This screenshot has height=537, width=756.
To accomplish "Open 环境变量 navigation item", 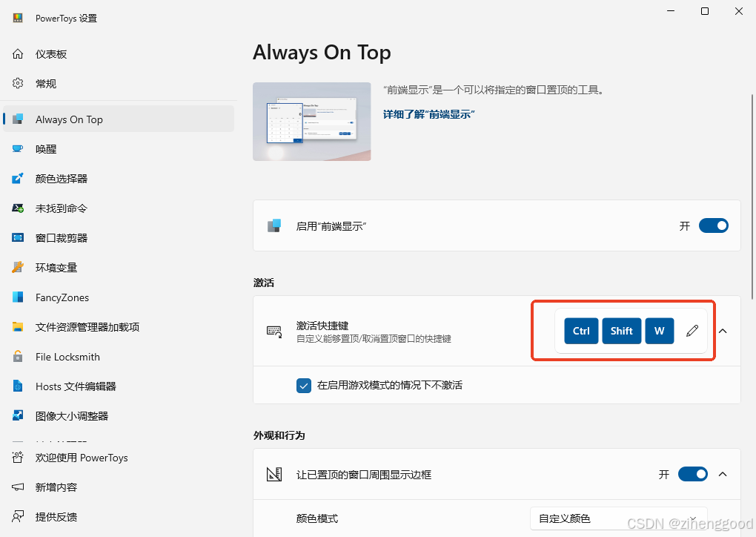I will [x=119, y=267].
